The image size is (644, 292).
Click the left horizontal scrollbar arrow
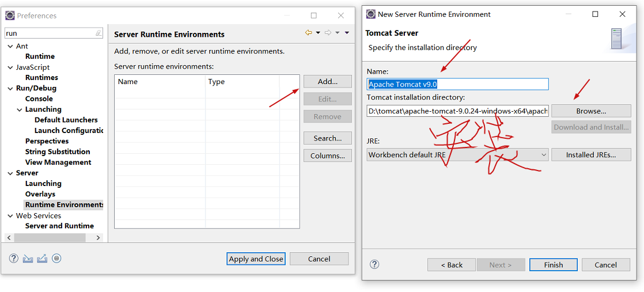[x=9, y=237]
